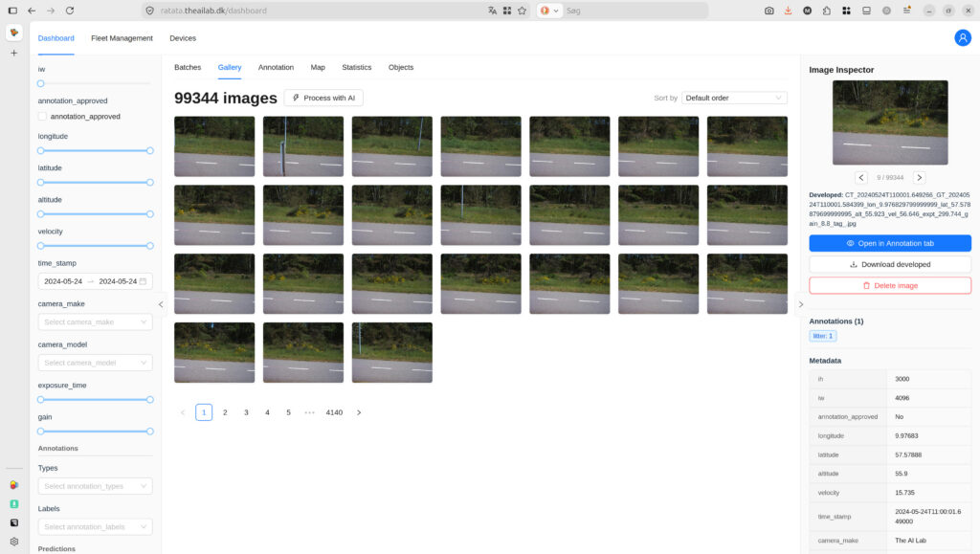Open calendar icon in time_stamp range
This screenshot has width=980, height=554.
tap(144, 281)
